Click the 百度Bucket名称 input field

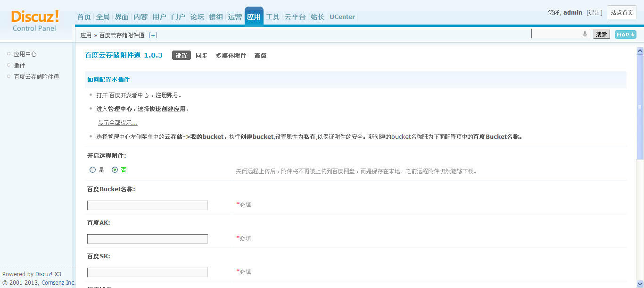[x=148, y=205]
